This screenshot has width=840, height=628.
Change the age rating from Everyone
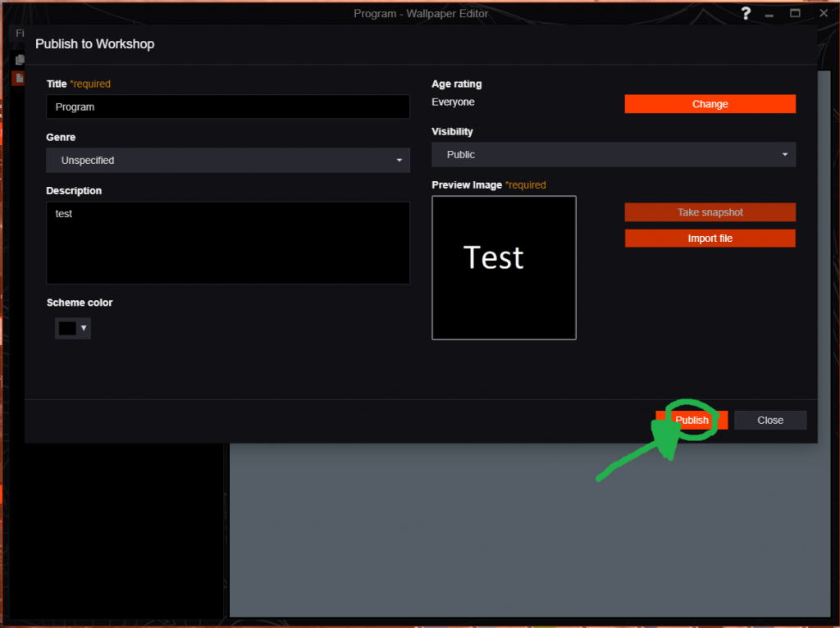point(710,103)
